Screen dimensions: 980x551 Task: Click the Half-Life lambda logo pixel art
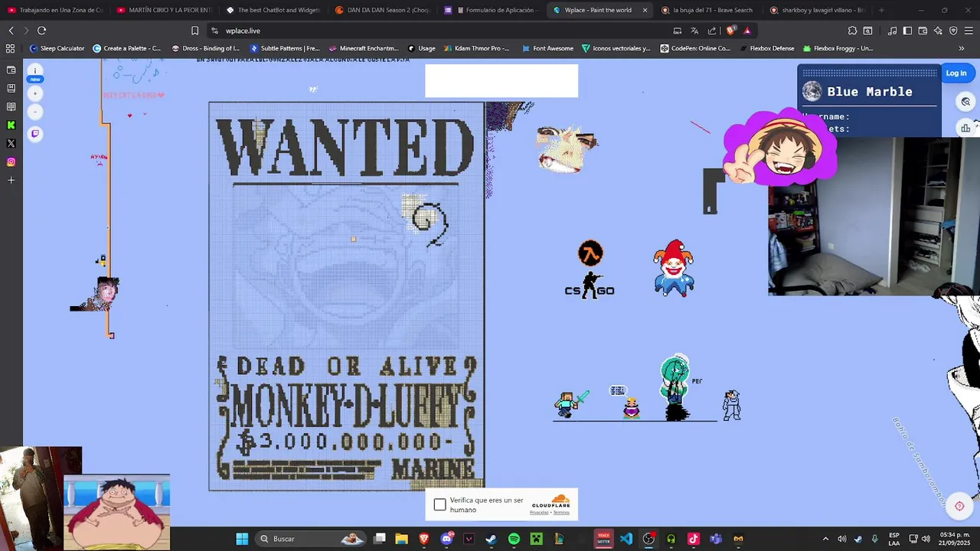point(590,253)
